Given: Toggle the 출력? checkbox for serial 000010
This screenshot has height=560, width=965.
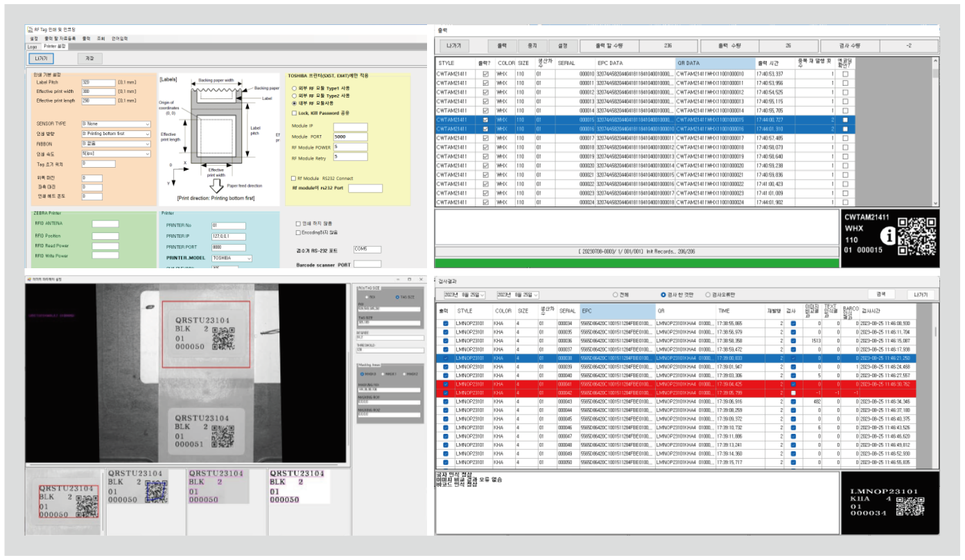Looking at the screenshot, I should tap(485, 74).
